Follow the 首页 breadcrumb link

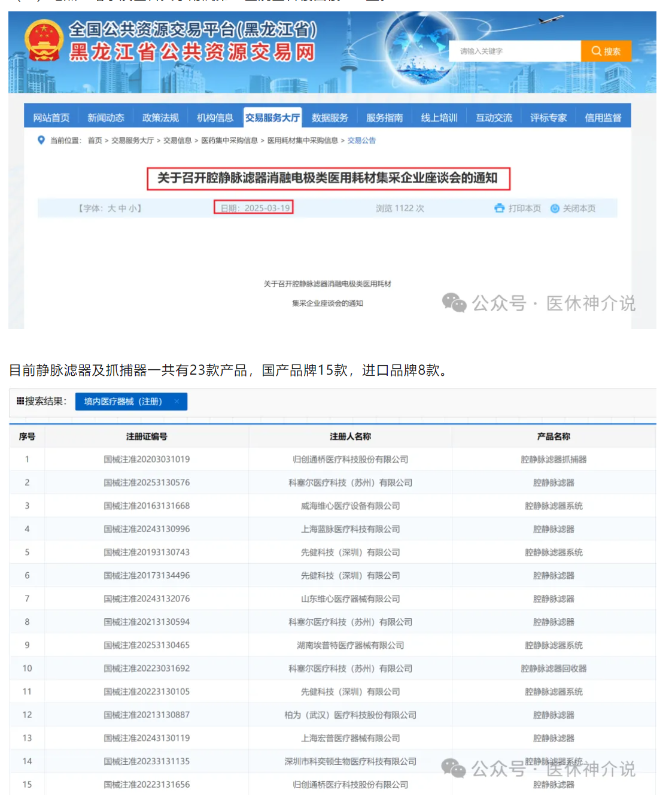[95, 141]
